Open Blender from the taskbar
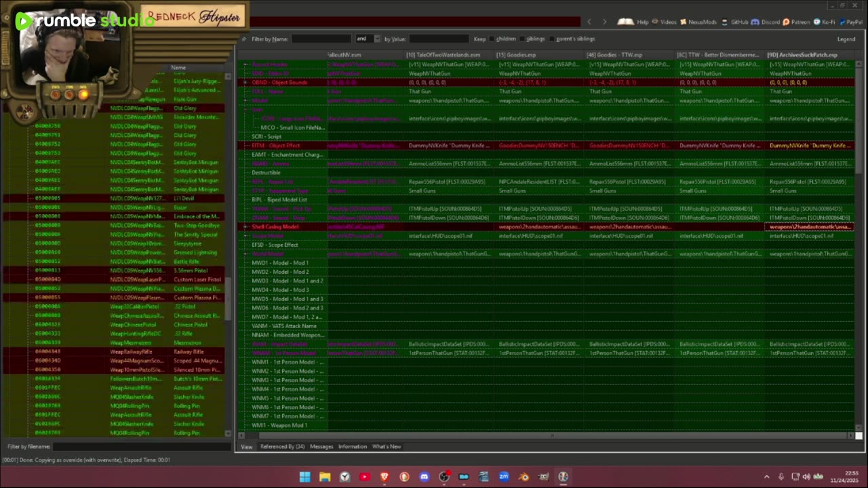This screenshot has width=868, height=488. [524, 476]
